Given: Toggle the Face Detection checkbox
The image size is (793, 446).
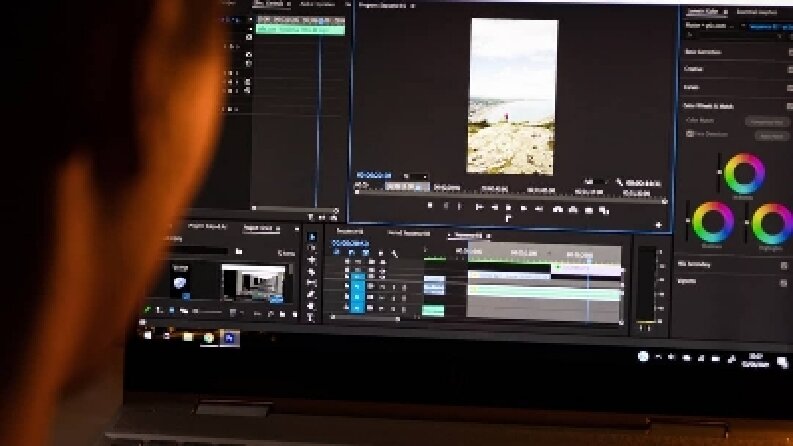Looking at the screenshot, I should [690, 134].
